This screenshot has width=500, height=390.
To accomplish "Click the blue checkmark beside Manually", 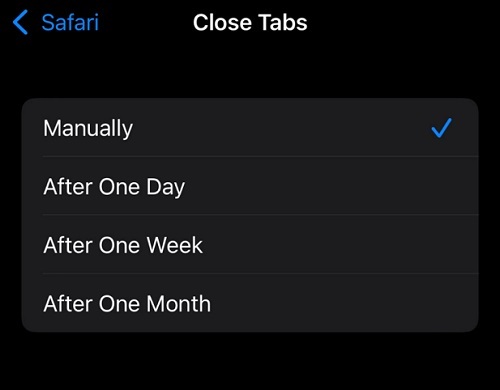I will (x=441, y=128).
